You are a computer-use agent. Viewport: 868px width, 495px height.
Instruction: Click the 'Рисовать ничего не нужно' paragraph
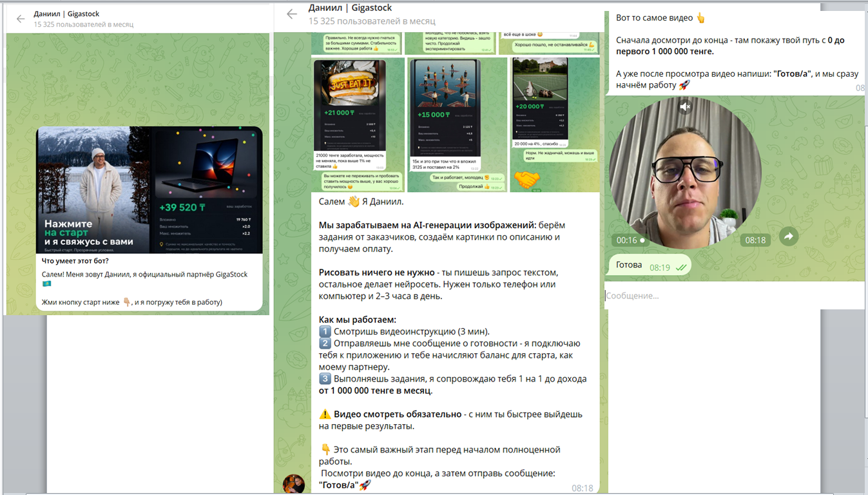click(x=437, y=284)
